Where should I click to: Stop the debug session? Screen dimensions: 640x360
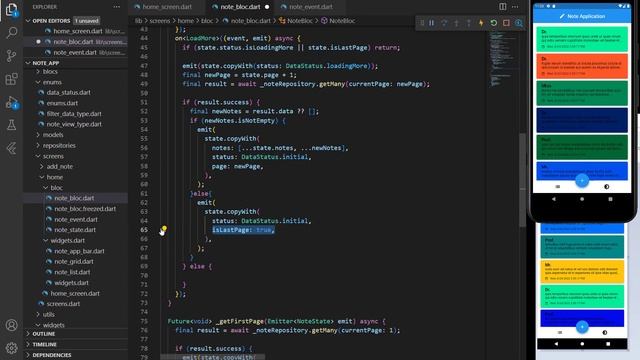tap(506, 23)
